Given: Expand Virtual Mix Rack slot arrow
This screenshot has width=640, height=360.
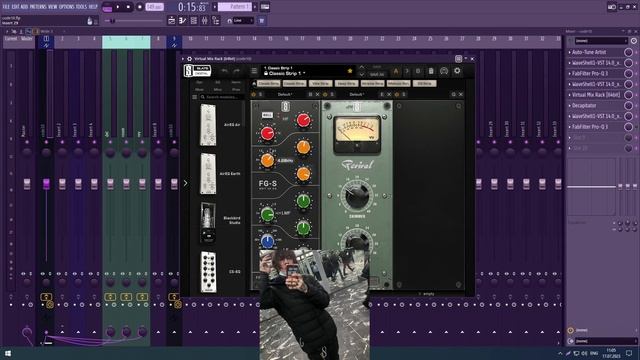Looking at the screenshot, I should [x=569, y=95].
